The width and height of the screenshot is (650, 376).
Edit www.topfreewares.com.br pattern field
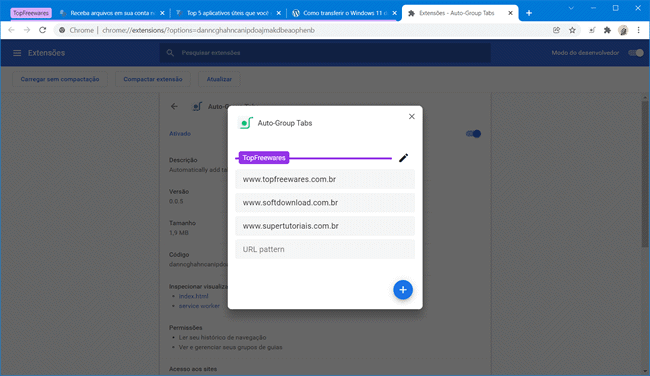pyautogui.click(x=325, y=180)
